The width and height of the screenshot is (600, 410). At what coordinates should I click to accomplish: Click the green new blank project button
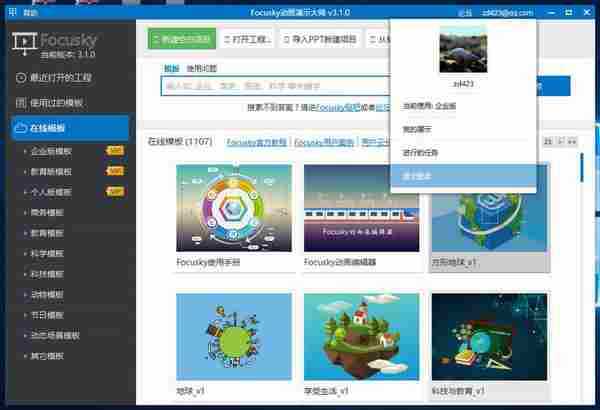click(x=182, y=39)
